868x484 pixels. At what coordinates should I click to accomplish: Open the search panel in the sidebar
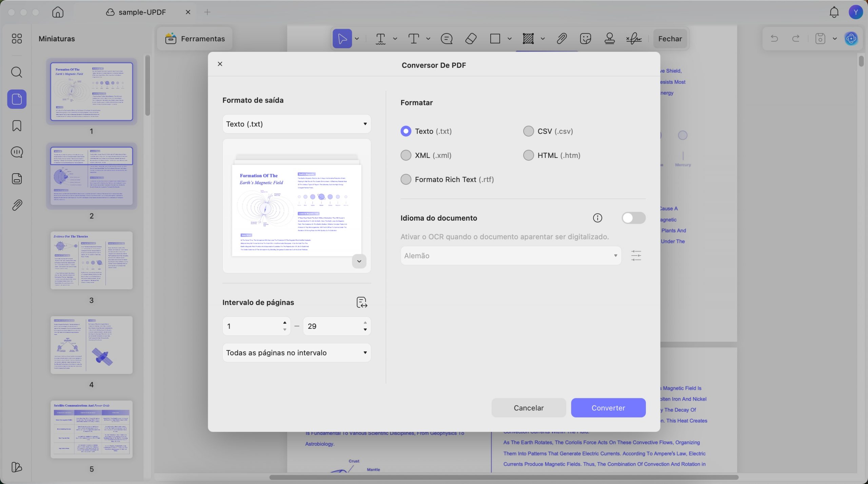[17, 72]
